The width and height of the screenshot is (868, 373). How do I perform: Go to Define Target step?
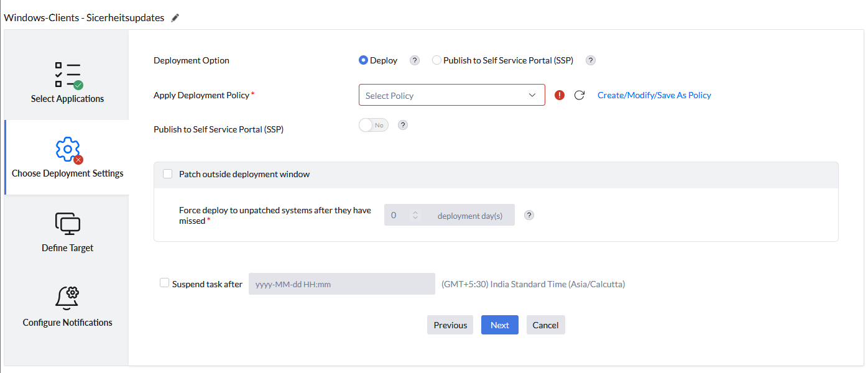pyautogui.click(x=67, y=232)
